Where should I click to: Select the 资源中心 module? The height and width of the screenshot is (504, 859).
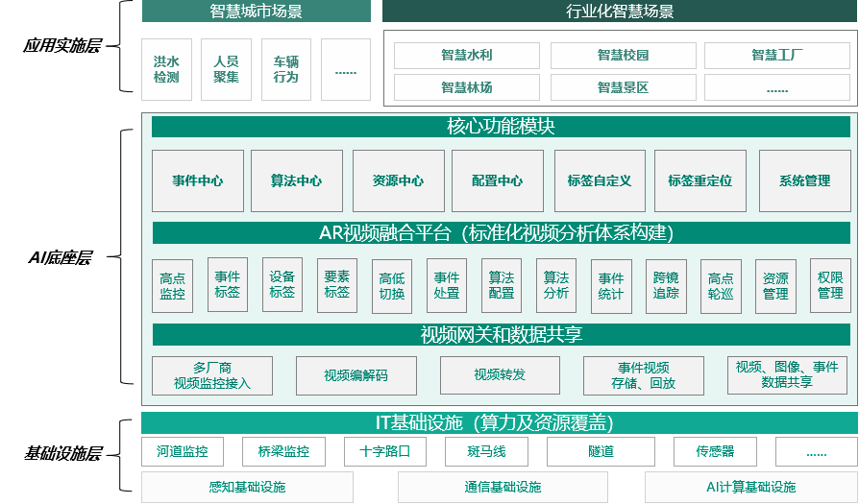click(x=399, y=181)
